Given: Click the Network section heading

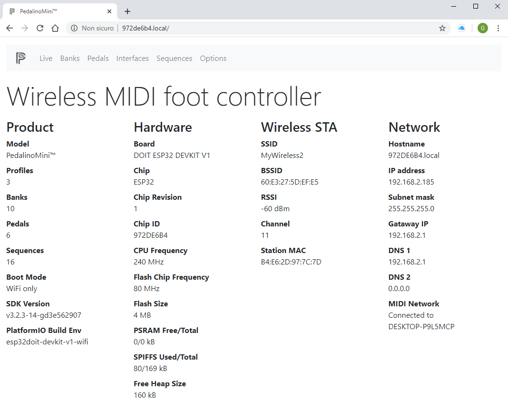Looking at the screenshot, I should point(414,127).
